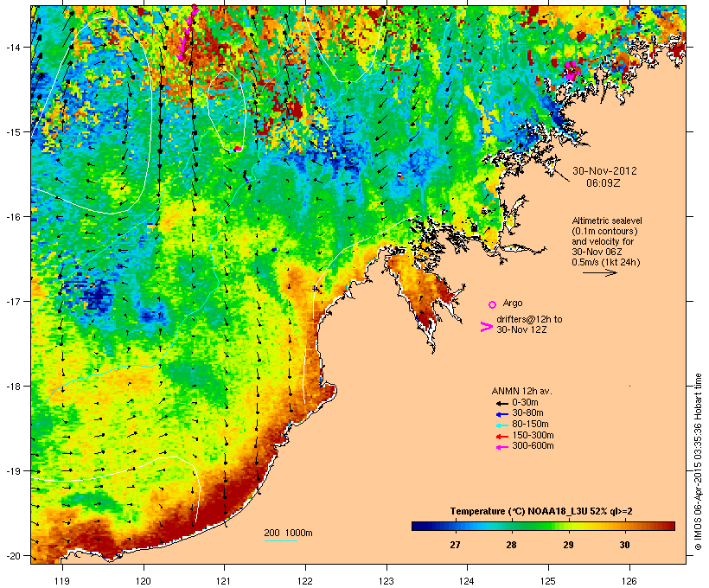
Task: Click the colorbar tick label 28
Action: pyautogui.click(x=511, y=545)
